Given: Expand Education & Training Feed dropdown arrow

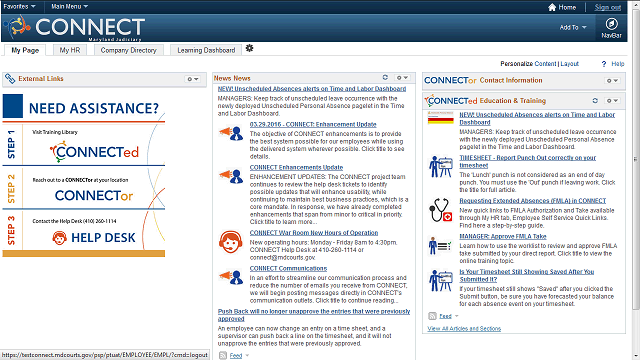Looking at the screenshot, I should [456, 316].
